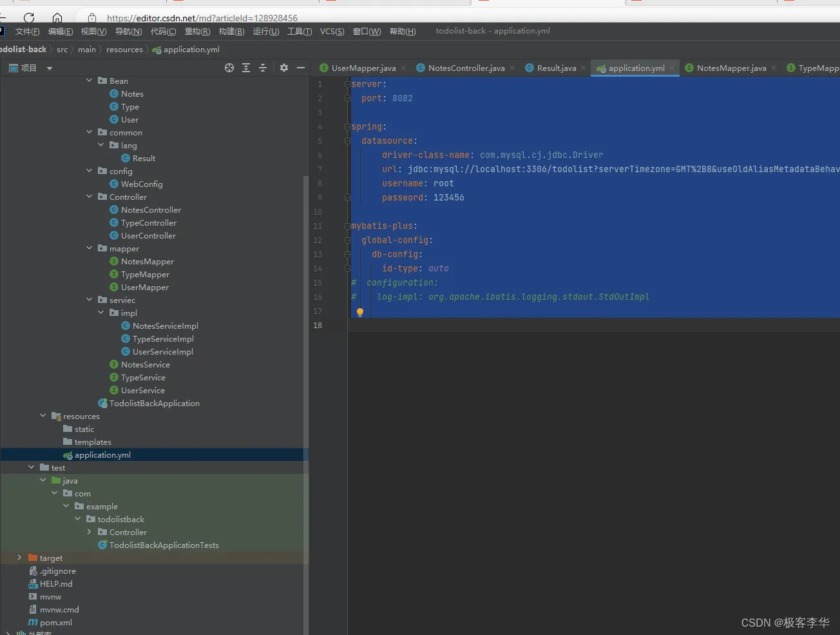Click the main breadcrumb

[x=87, y=50]
